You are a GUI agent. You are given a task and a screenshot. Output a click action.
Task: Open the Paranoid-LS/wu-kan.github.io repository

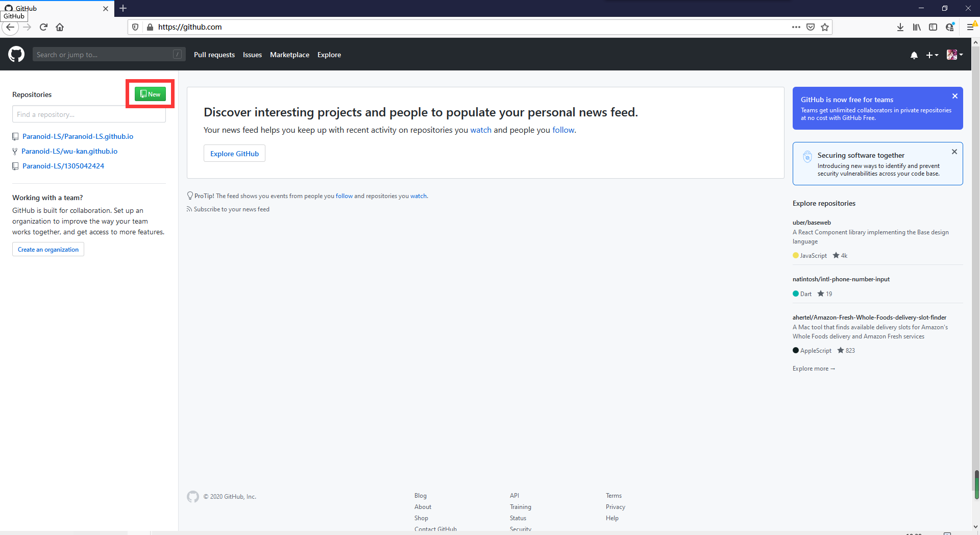click(x=69, y=151)
